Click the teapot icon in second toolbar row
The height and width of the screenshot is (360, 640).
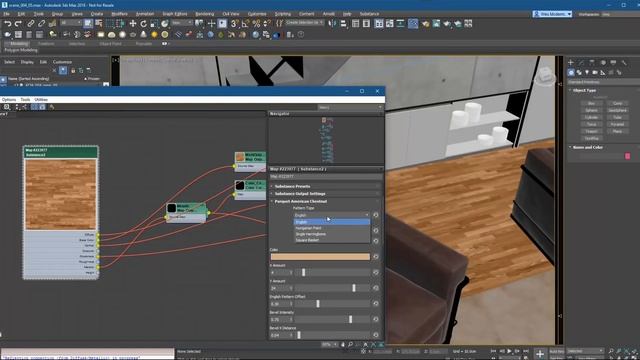point(8,35)
